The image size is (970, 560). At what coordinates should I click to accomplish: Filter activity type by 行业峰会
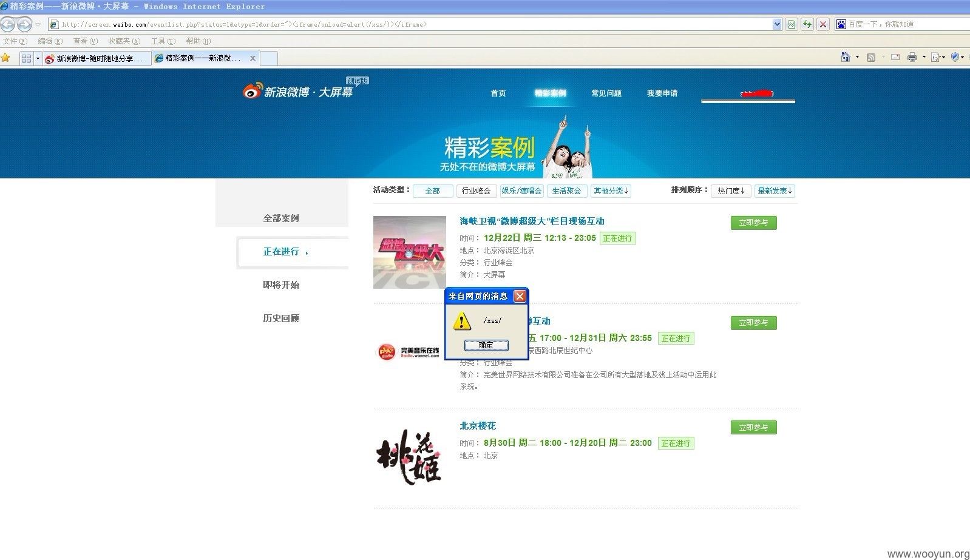476,191
